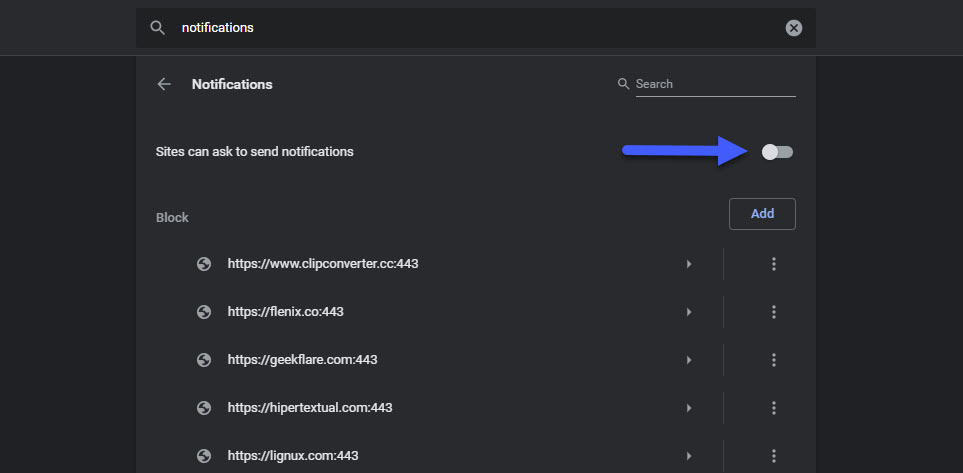Click Add button for the Block list
Image resolution: width=963 pixels, height=473 pixels.
[x=762, y=214]
